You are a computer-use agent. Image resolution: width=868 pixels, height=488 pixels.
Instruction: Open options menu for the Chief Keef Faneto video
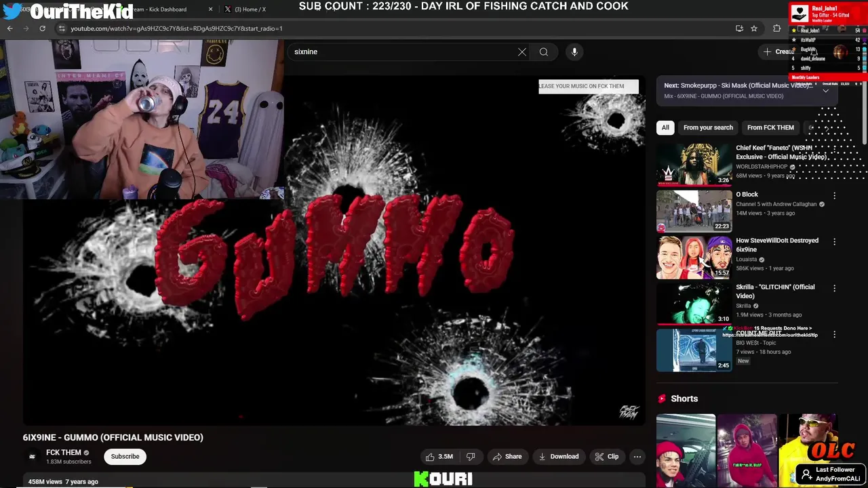pyautogui.click(x=835, y=149)
